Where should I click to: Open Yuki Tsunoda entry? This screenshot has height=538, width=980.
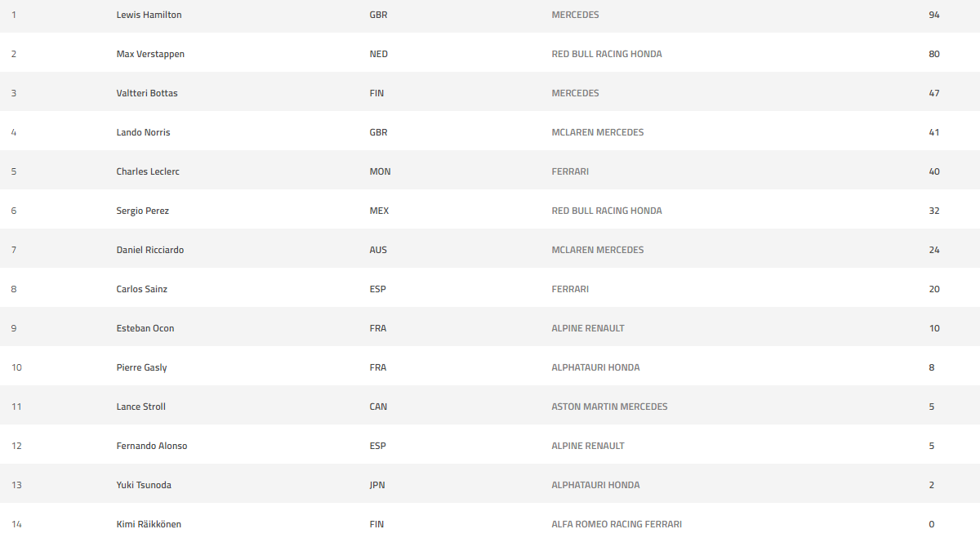pos(144,485)
